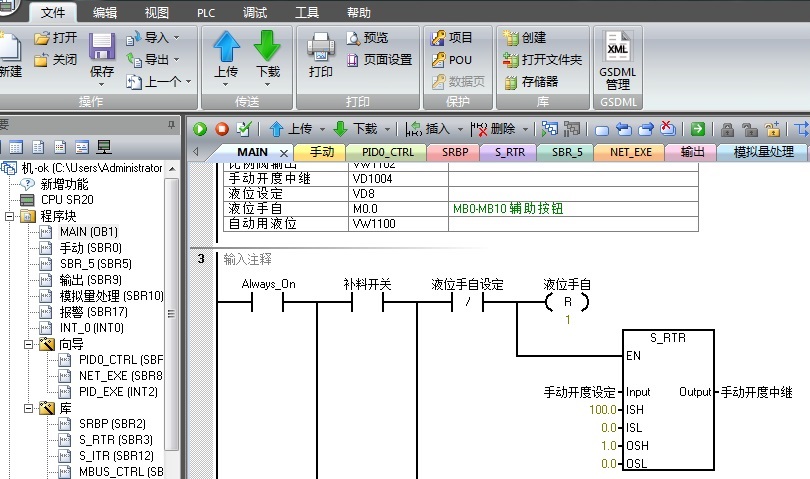The height and width of the screenshot is (479, 810).
Task: Click the large Save (保存) icon
Action: pos(102,49)
